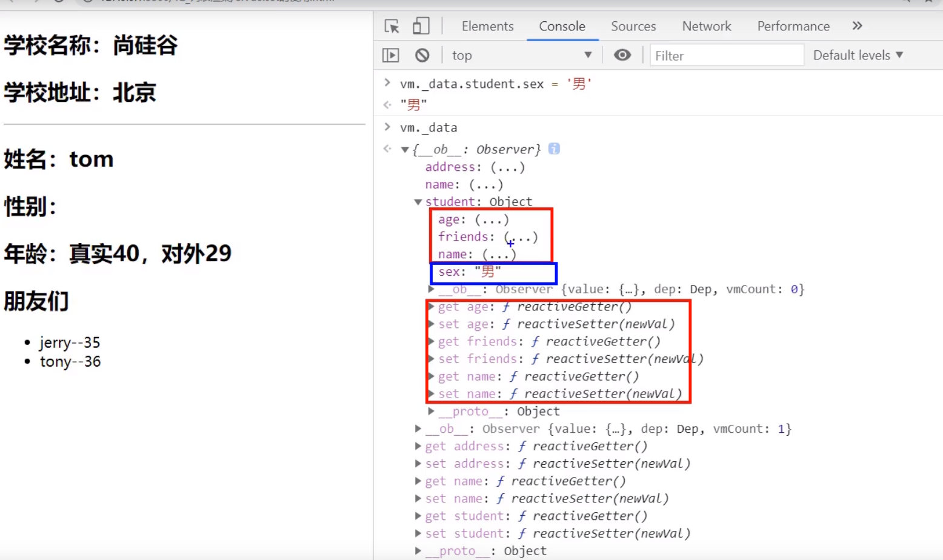The height and width of the screenshot is (560, 943).
Task: Expand set address reactiveSetter entry
Action: (418, 464)
